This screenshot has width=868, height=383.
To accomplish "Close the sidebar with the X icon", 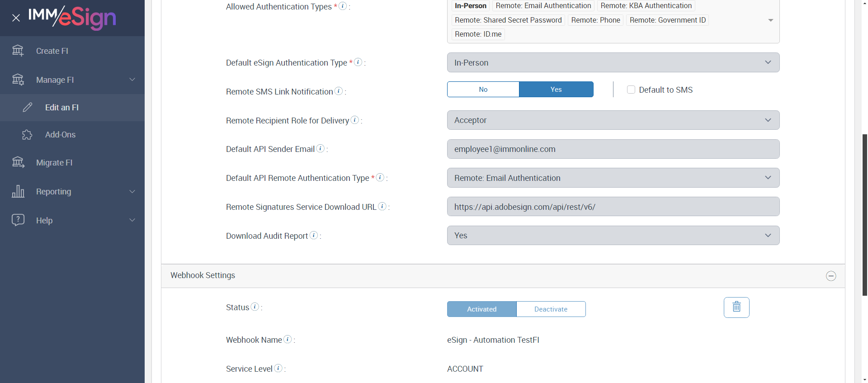I will coord(16,18).
